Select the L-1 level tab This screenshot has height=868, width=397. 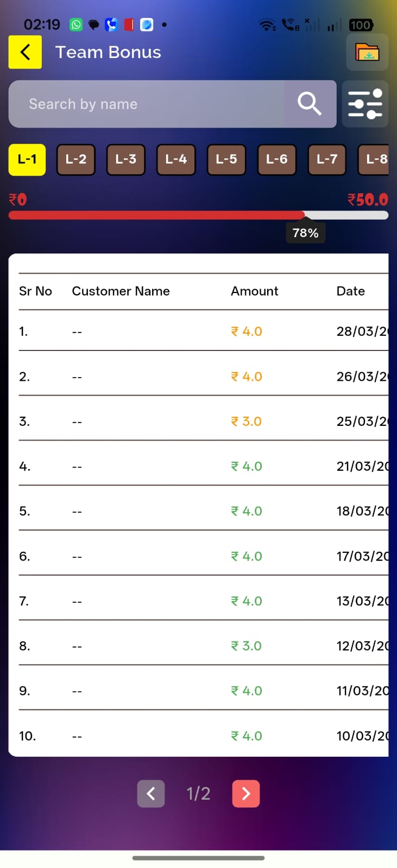pyautogui.click(x=27, y=159)
